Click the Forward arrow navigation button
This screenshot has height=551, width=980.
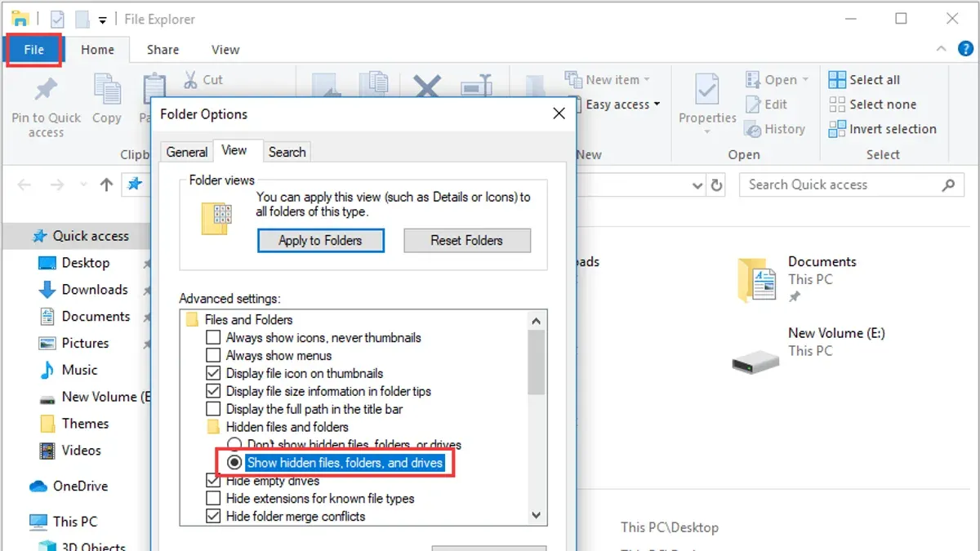click(x=57, y=185)
